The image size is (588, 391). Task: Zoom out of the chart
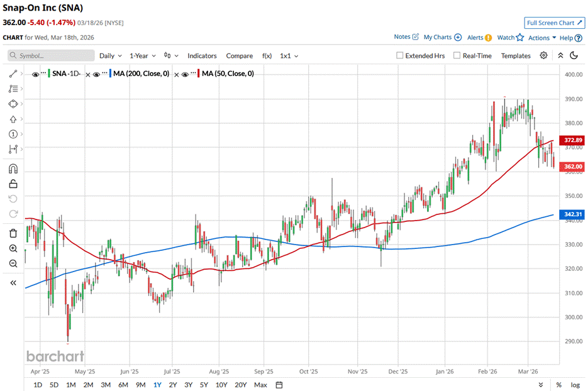(13, 263)
